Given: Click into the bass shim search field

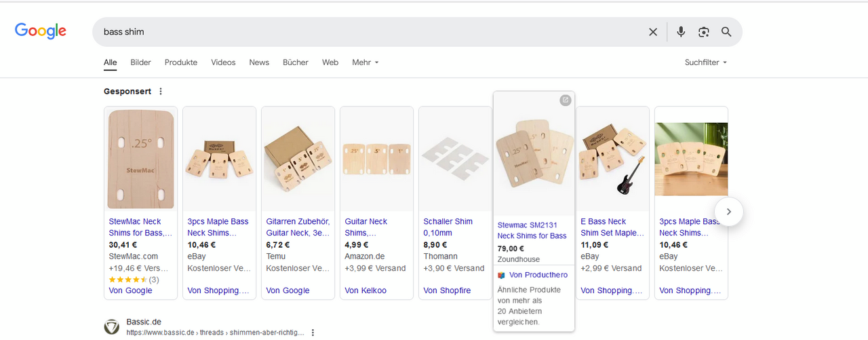Looking at the screenshot, I should pos(370,32).
